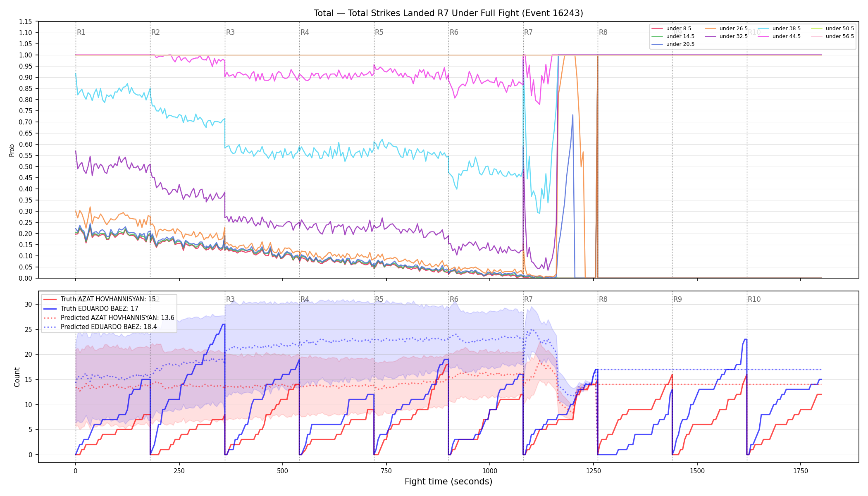
Task: Click the R4 round label in the Count chart
Action: click(x=305, y=299)
